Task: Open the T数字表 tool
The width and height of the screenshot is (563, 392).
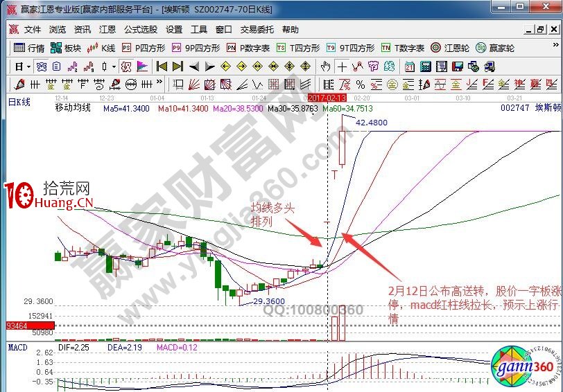Action: coord(403,48)
